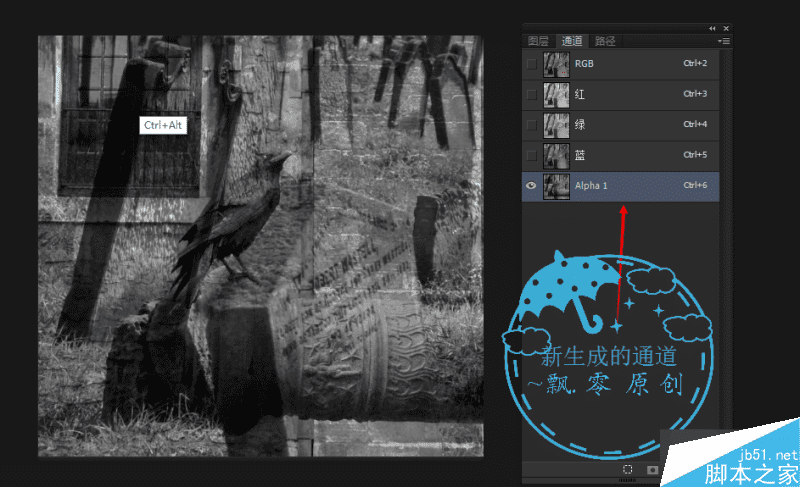
Task: Open the 路径 (Paths) tab
Action: click(605, 41)
